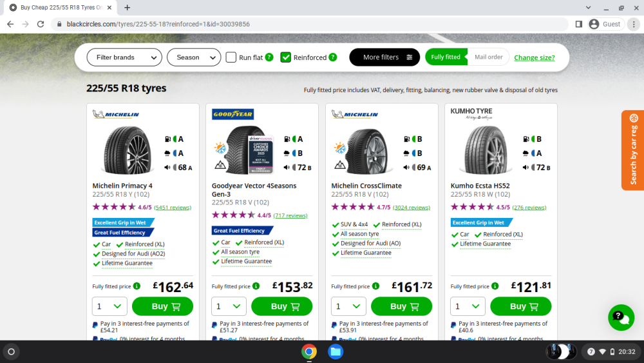Open the 3024 reviews link
Viewport: 644px width, 363px height.
412,208
